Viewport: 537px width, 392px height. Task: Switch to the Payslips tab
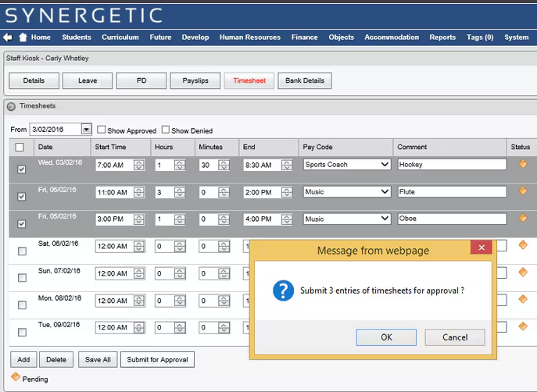195,80
